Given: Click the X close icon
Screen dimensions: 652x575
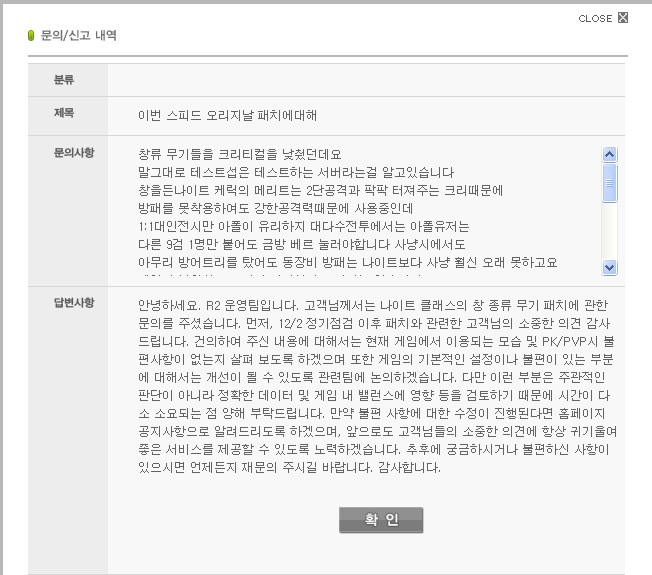Looking at the screenshot, I should (x=624, y=17).
